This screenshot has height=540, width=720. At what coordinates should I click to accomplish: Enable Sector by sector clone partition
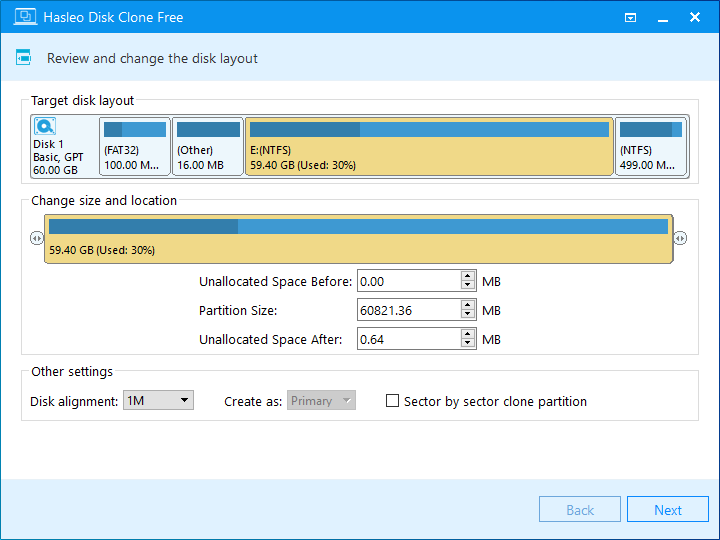(x=393, y=401)
